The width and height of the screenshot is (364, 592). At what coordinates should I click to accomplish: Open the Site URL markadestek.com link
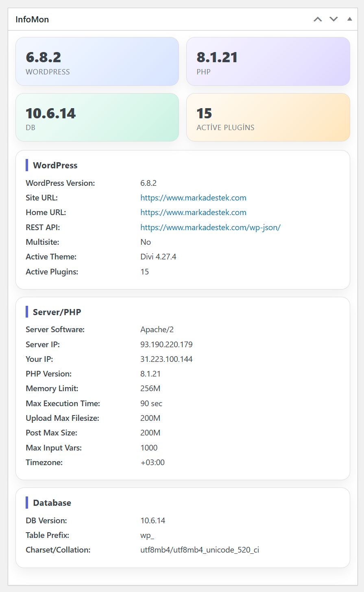(x=193, y=198)
